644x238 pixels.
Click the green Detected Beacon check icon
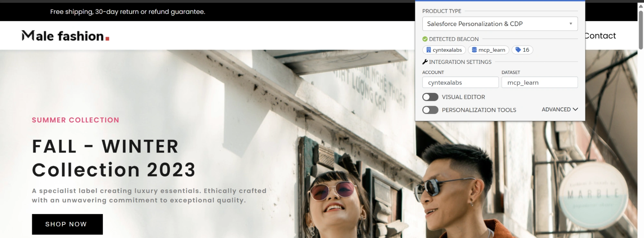[425, 39]
